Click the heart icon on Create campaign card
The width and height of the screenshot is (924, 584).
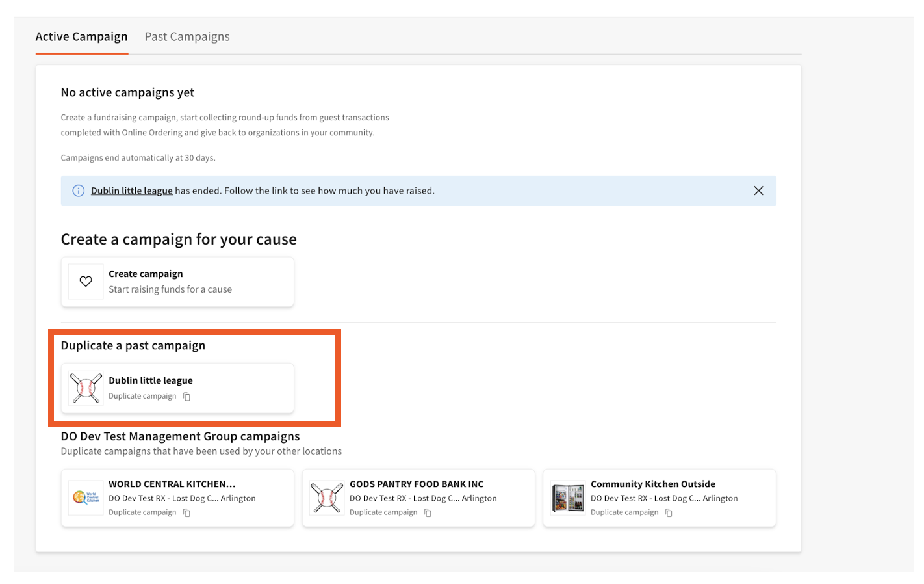coord(85,281)
